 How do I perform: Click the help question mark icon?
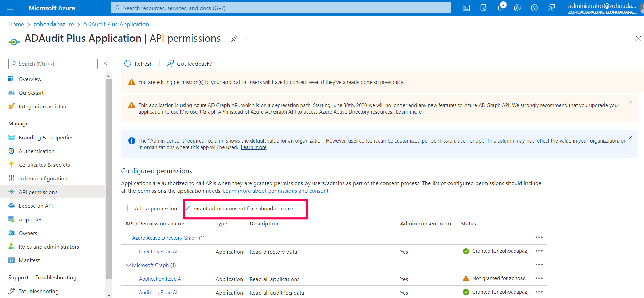tap(534, 8)
